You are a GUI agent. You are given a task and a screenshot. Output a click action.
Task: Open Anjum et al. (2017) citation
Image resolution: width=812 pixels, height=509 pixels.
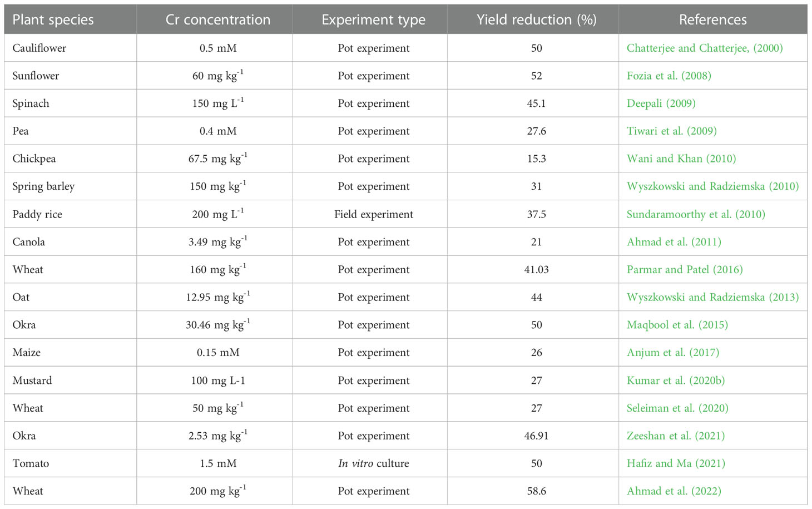(673, 353)
